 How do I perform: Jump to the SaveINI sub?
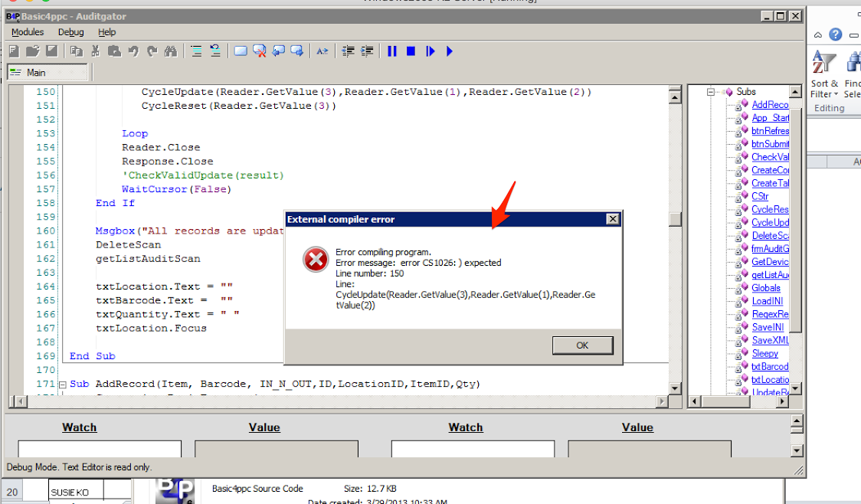[x=768, y=327]
